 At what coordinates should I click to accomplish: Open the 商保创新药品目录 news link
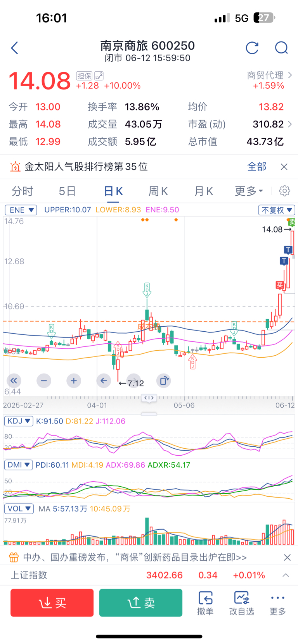click(x=135, y=557)
